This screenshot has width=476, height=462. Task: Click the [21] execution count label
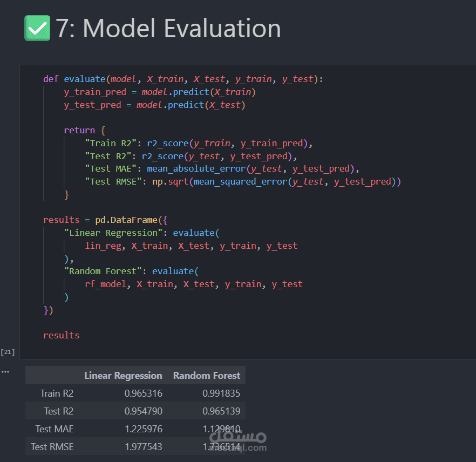click(x=8, y=352)
